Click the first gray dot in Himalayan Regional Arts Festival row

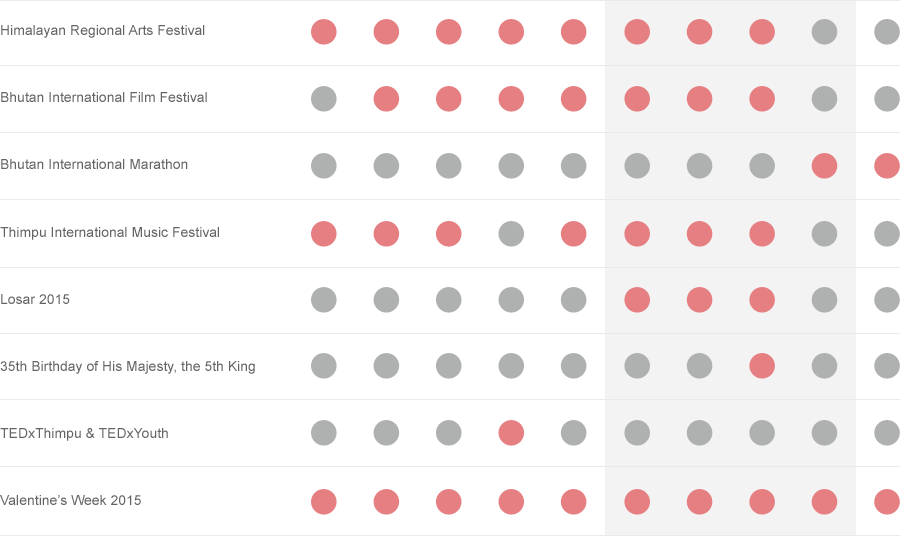[x=824, y=32]
